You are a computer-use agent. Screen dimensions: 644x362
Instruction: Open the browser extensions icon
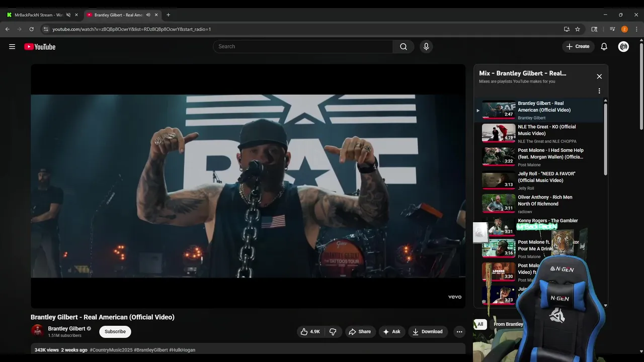(594, 29)
